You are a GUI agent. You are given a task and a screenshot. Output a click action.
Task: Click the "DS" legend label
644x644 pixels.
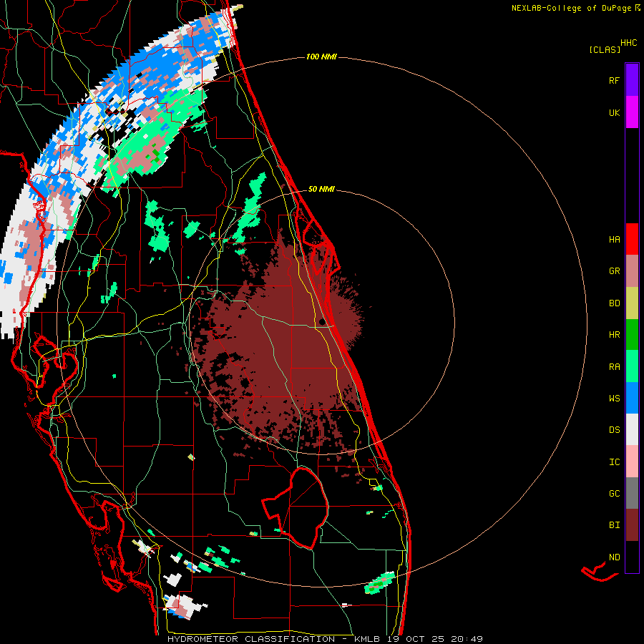click(614, 429)
